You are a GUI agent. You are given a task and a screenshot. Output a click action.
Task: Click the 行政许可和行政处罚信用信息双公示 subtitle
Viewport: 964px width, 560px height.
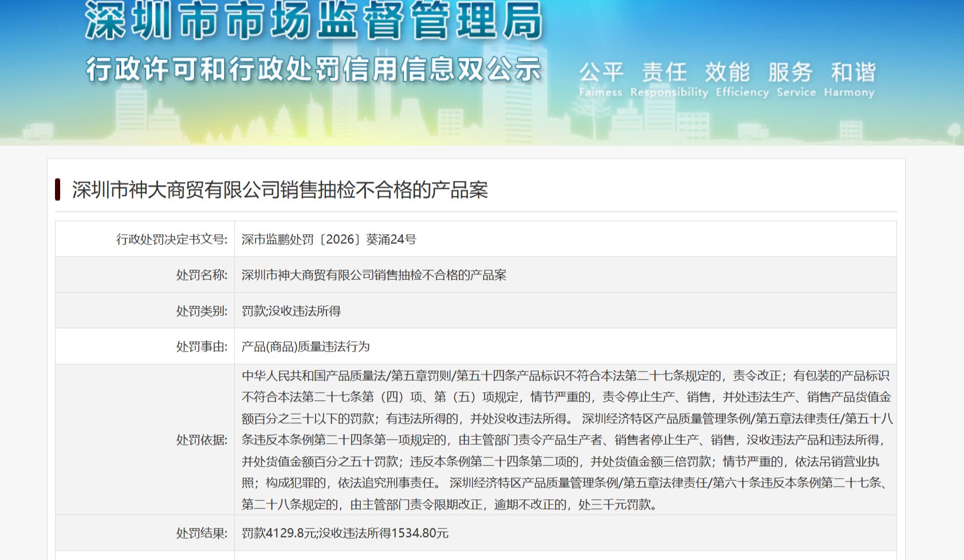pyautogui.click(x=313, y=70)
